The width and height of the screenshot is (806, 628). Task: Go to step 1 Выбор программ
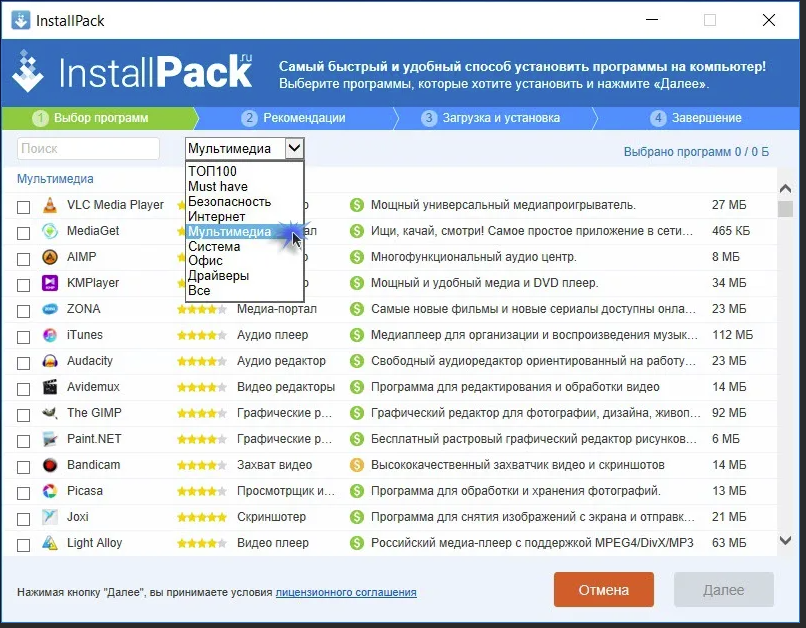(x=100, y=118)
